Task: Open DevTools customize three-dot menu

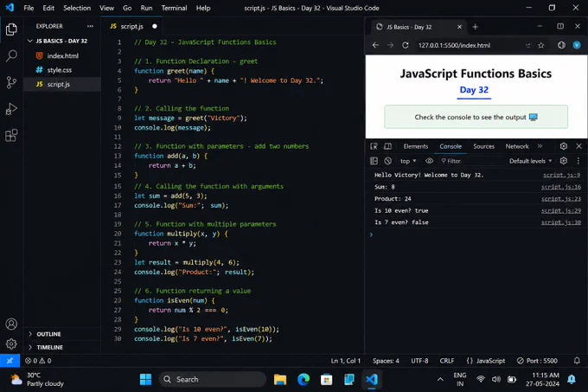Action: coord(578,161)
